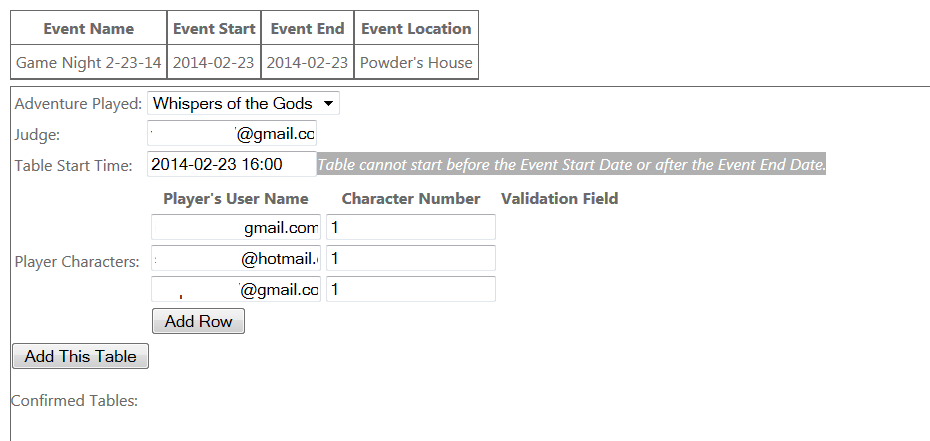Image resolution: width=930 pixels, height=441 pixels.
Task: Click the Event Location column header
Action: pyautogui.click(x=416, y=29)
